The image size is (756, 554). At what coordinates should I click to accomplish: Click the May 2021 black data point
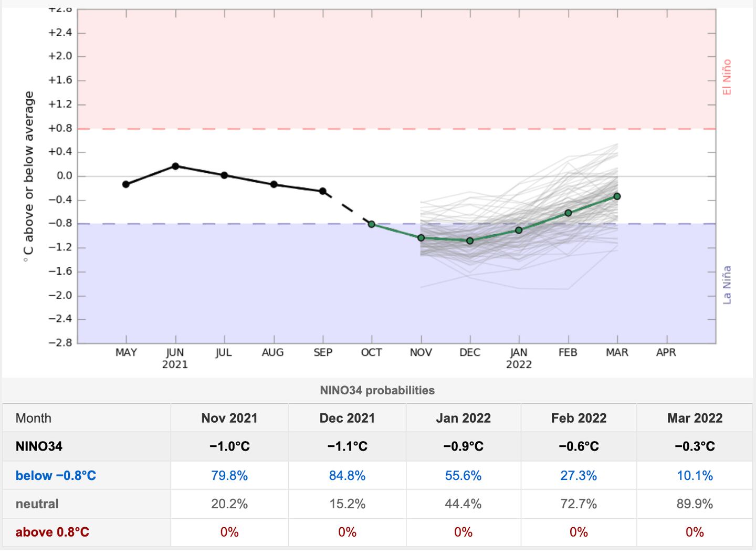coord(126,184)
